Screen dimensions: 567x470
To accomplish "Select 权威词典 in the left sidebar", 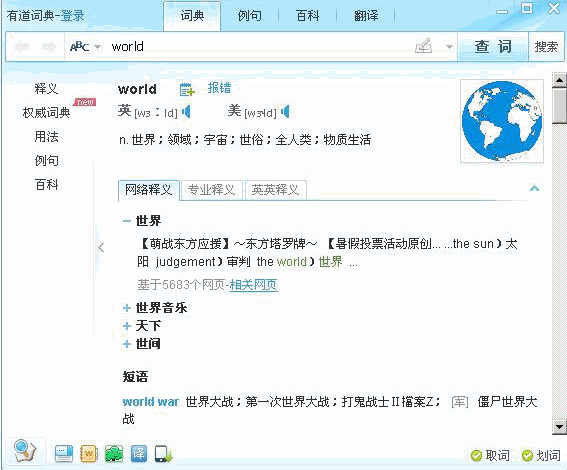I will coord(46,112).
